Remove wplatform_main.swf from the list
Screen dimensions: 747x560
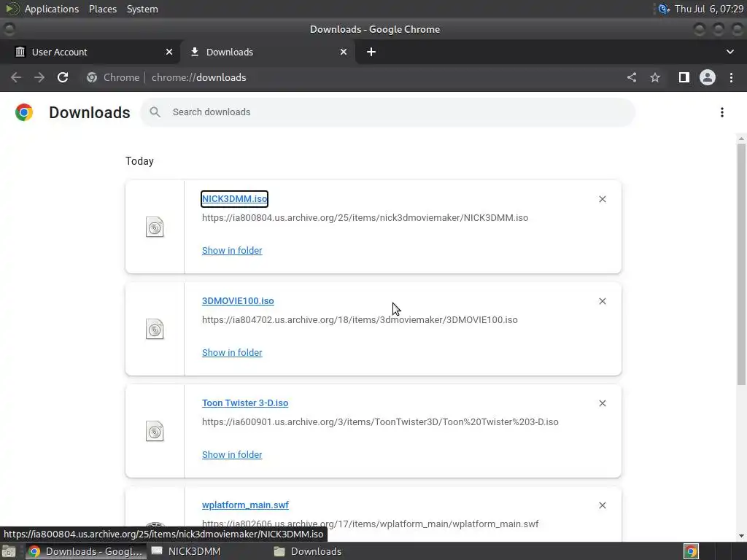[603, 505]
